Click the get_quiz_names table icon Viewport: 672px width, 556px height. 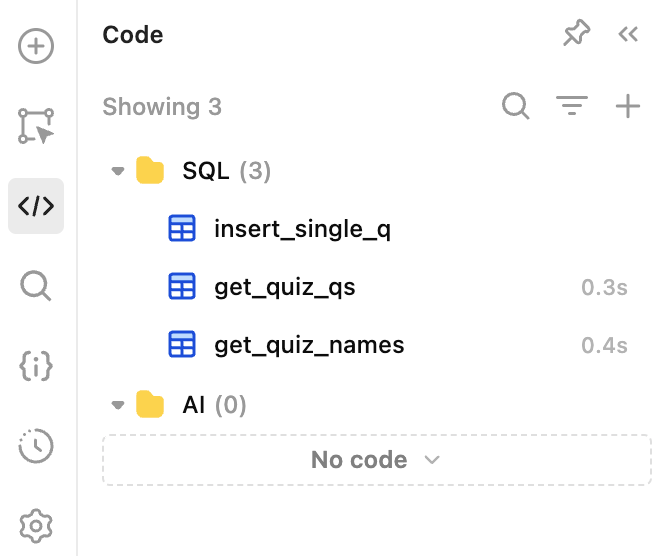point(182,344)
